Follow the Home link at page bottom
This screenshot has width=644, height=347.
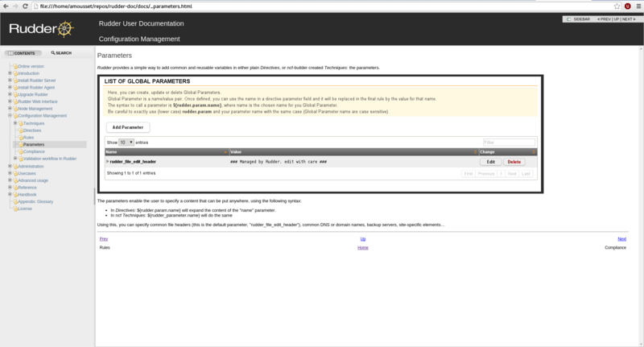tap(363, 248)
